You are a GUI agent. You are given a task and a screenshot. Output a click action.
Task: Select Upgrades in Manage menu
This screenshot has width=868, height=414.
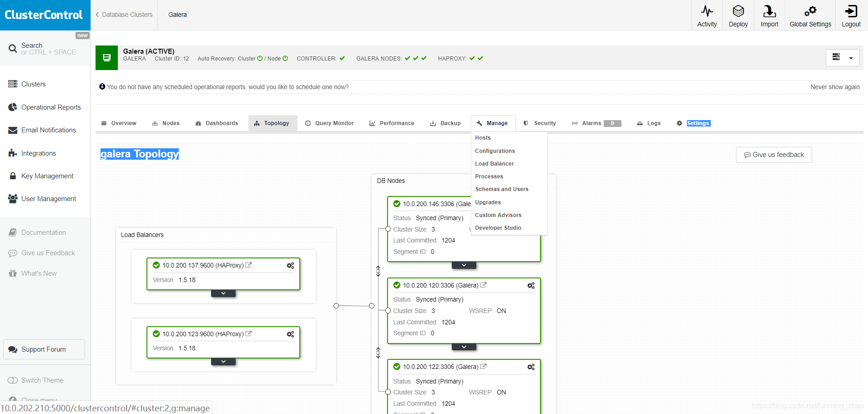point(488,202)
